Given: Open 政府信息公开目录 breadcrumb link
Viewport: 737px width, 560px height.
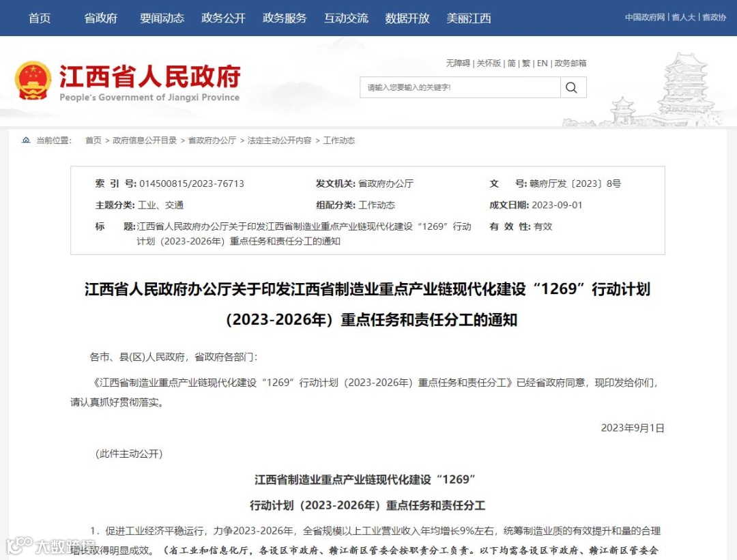Looking at the screenshot, I should pos(145,141).
